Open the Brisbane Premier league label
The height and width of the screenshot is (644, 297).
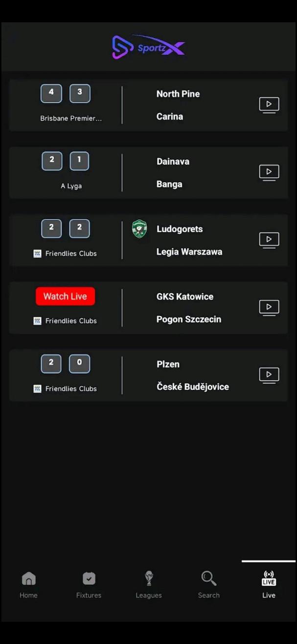point(71,118)
